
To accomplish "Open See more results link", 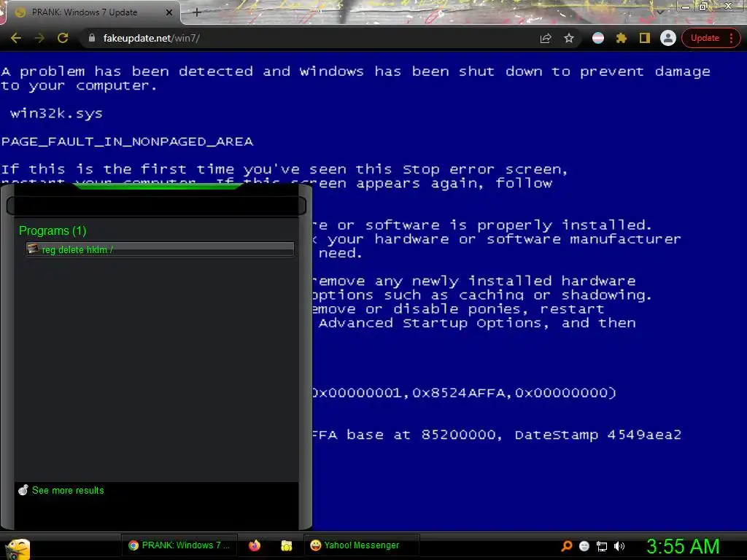I will (68, 490).
